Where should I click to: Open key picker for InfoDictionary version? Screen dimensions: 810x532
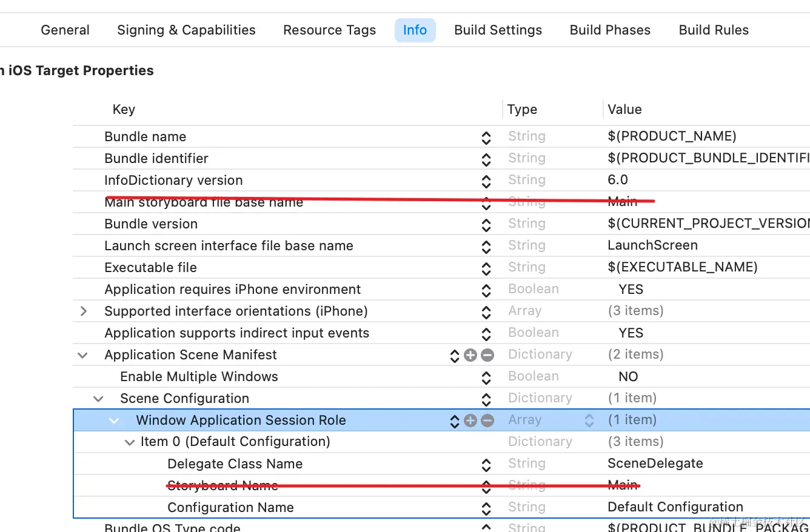pos(486,182)
